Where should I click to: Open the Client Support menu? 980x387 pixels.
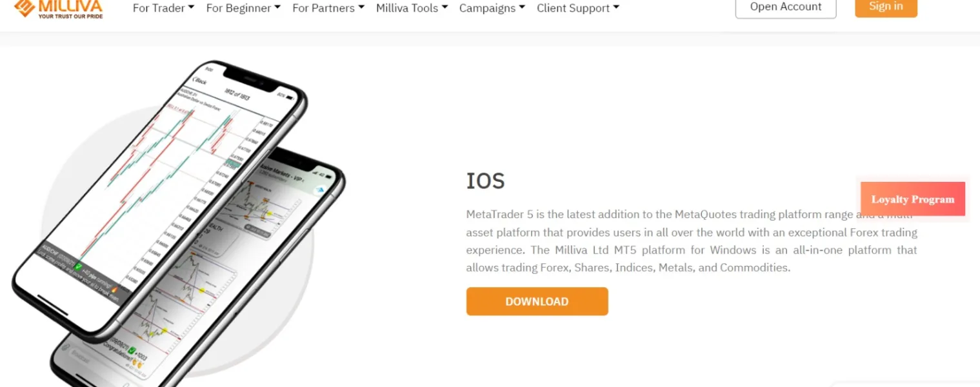click(578, 8)
